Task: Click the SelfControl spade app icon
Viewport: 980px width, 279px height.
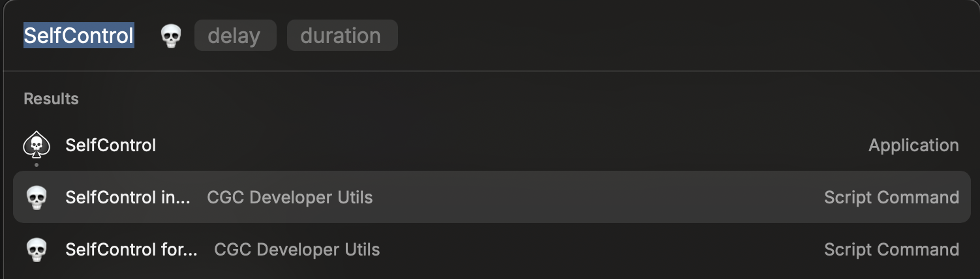Action: tap(37, 145)
